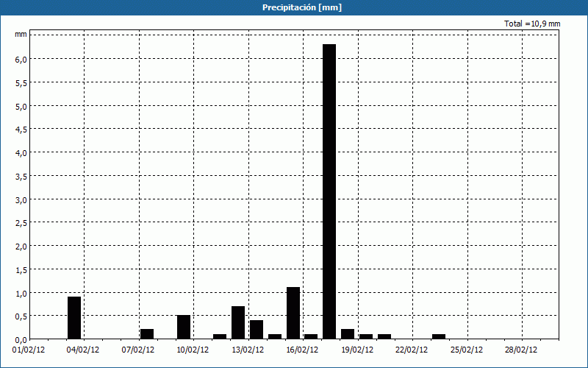Click the small bar starting at 16/02/12
The width and height of the screenshot is (588, 368).
311,336
